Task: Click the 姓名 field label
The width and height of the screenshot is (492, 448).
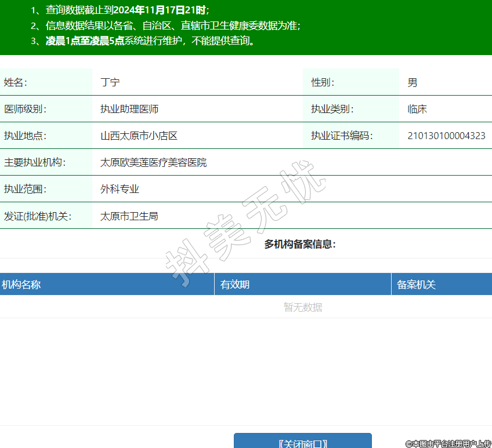Action: [16, 82]
